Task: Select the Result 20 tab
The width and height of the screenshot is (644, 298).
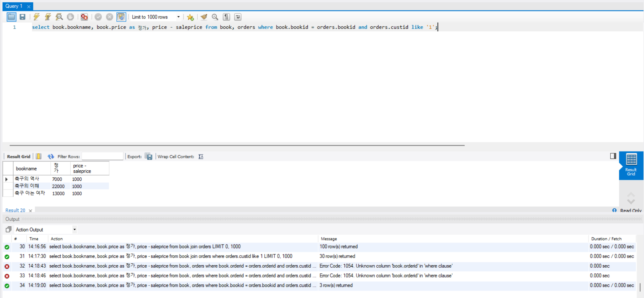Action: (15, 210)
